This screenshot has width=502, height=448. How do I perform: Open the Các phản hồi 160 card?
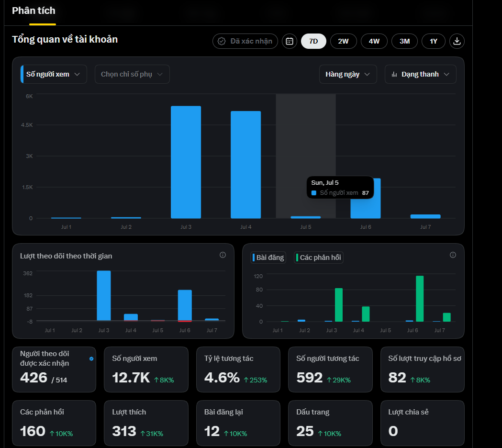tap(54, 423)
